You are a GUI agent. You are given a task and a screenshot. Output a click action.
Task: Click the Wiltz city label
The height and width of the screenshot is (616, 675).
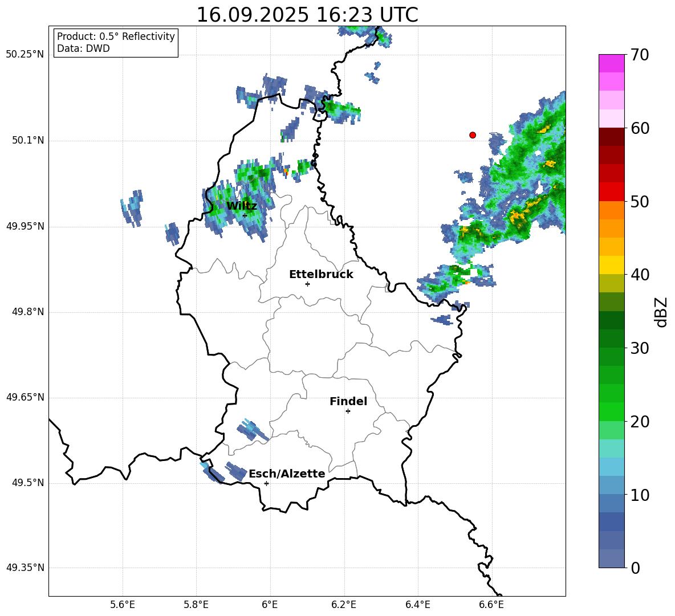(242, 206)
